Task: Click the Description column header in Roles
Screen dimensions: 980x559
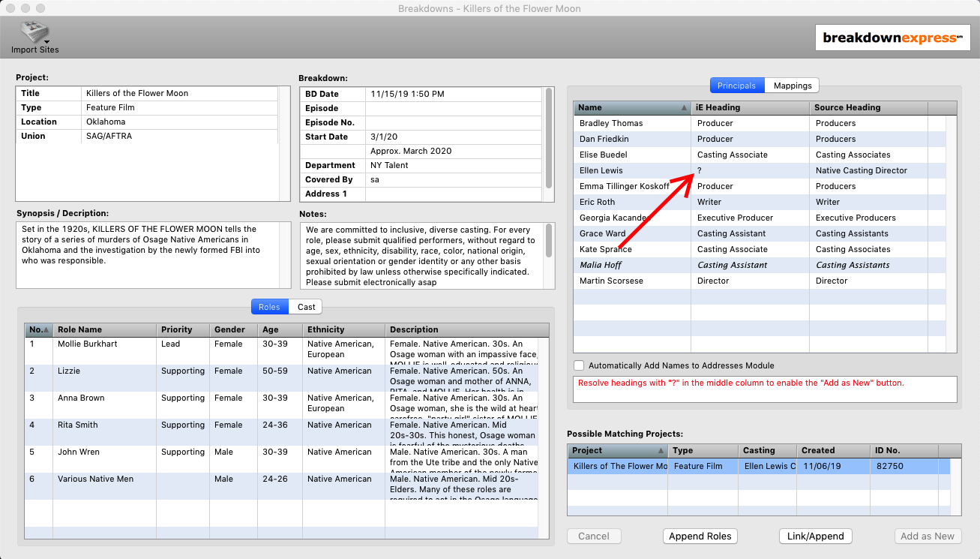Action: [x=467, y=329]
